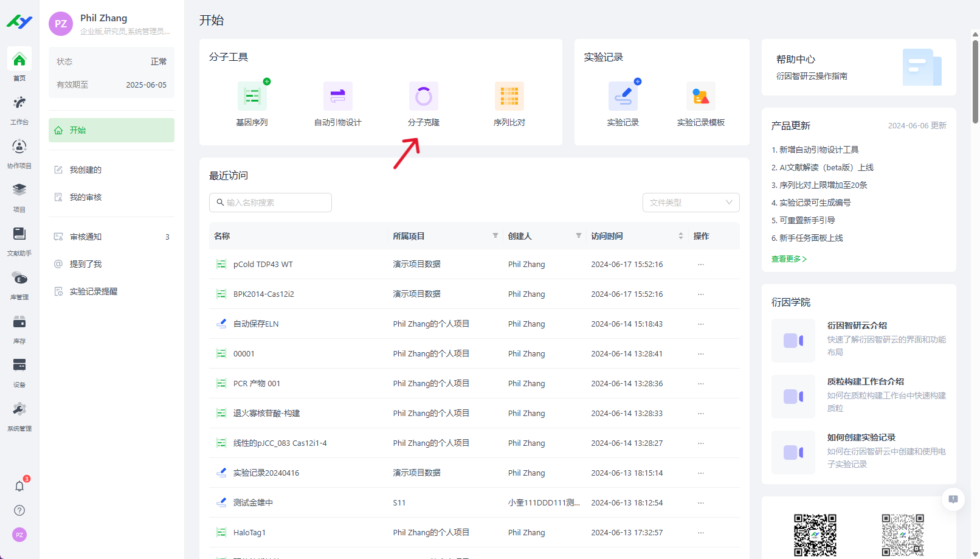Open the 序列比对 sequence alignment tool

509,97
